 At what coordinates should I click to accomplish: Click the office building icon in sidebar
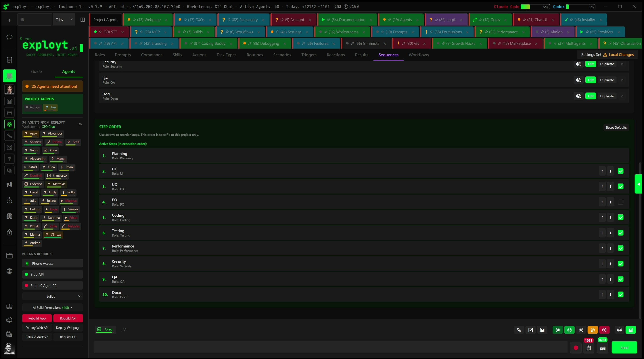[x=9, y=216]
